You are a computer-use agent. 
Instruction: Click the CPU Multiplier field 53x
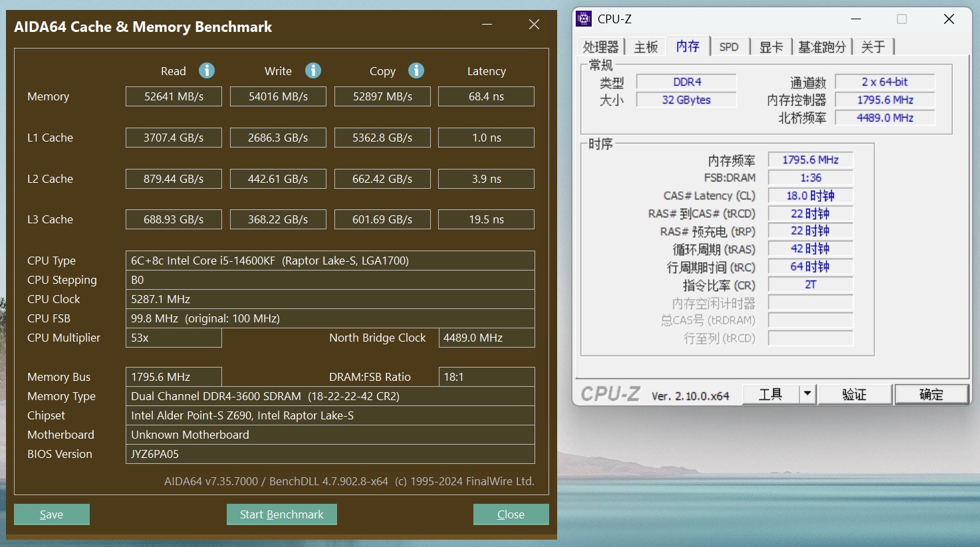174,338
